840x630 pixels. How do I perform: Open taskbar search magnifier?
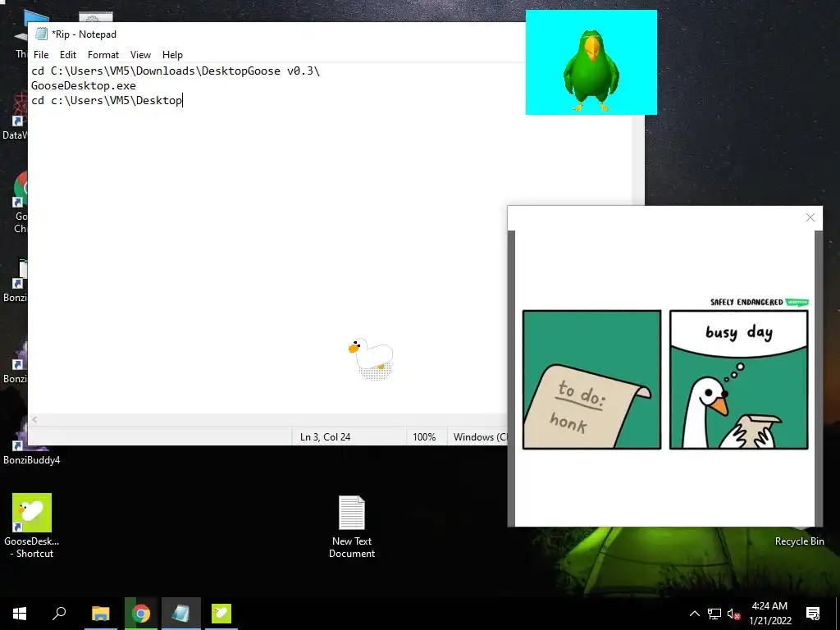click(x=59, y=614)
